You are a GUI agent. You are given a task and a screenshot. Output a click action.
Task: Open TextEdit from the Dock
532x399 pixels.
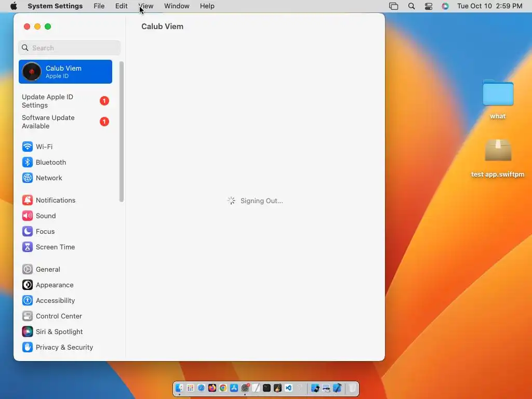tap(256, 388)
